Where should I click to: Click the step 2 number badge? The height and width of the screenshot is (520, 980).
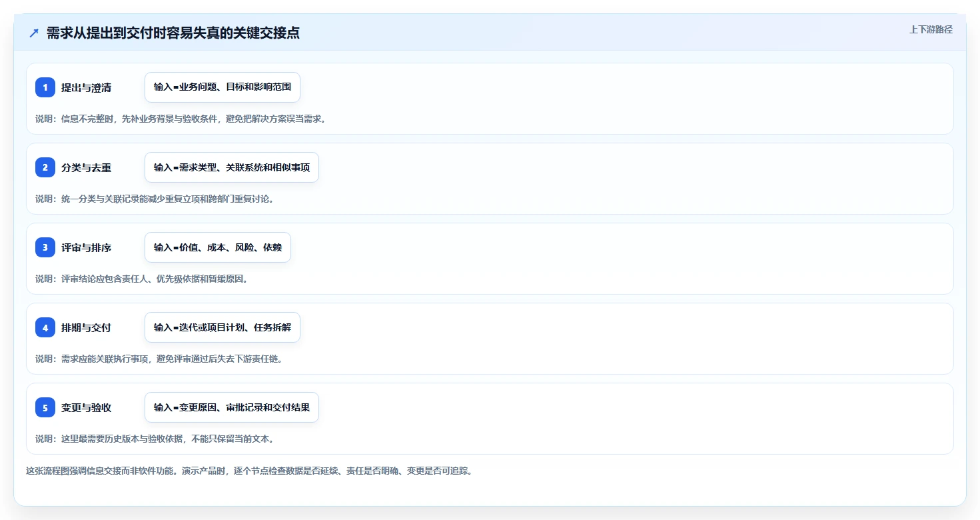tap(45, 167)
